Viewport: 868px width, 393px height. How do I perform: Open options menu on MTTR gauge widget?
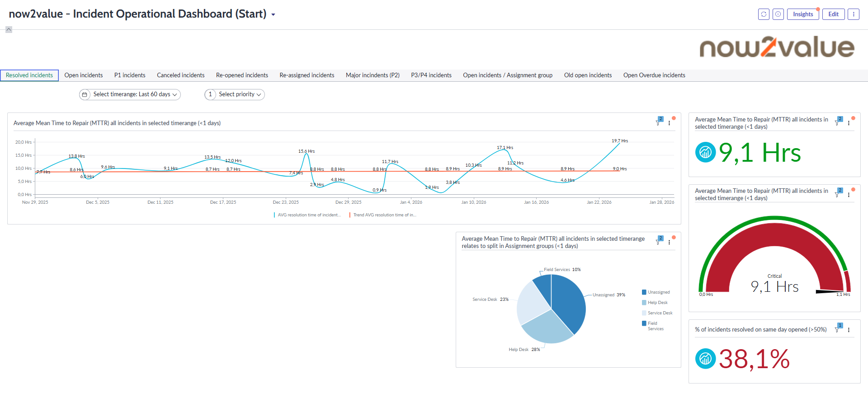click(849, 195)
